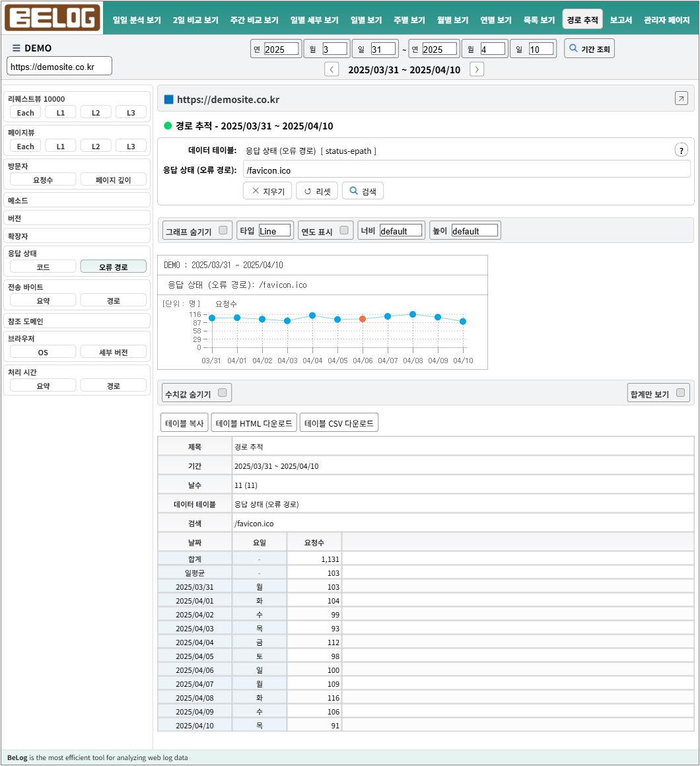Open the end day 10 selector
This screenshot has width=700, height=766.
tap(542, 49)
